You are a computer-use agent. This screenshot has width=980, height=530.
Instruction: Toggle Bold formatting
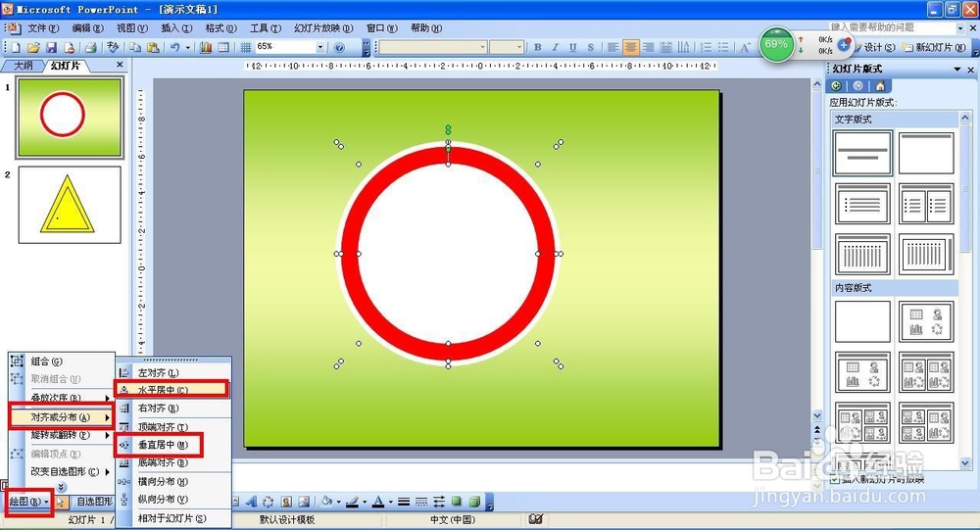tap(537, 47)
